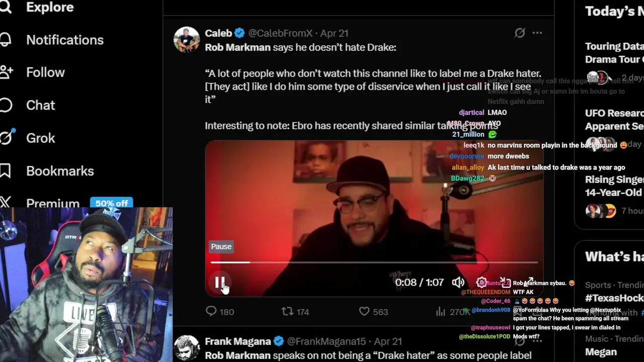The height and width of the screenshot is (362, 644).
Task: Open Frank Magana's profile link
Action: click(237, 341)
